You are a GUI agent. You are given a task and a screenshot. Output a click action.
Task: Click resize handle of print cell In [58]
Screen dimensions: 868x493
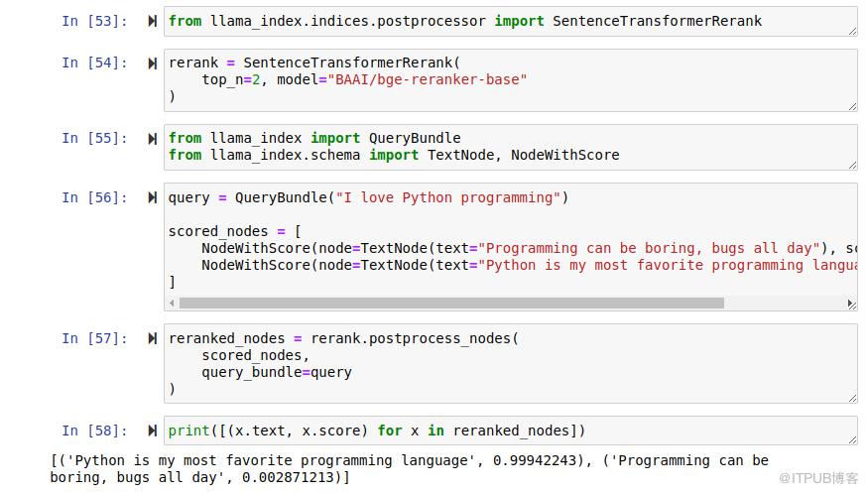tap(852, 439)
